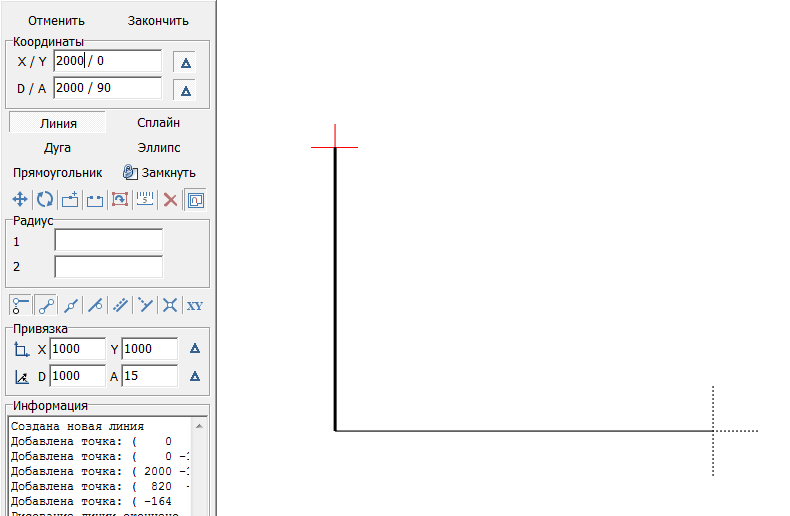790x516 pixels.
Task: Click the intersection snap icon with crossed lines
Action: pyautogui.click(x=170, y=305)
